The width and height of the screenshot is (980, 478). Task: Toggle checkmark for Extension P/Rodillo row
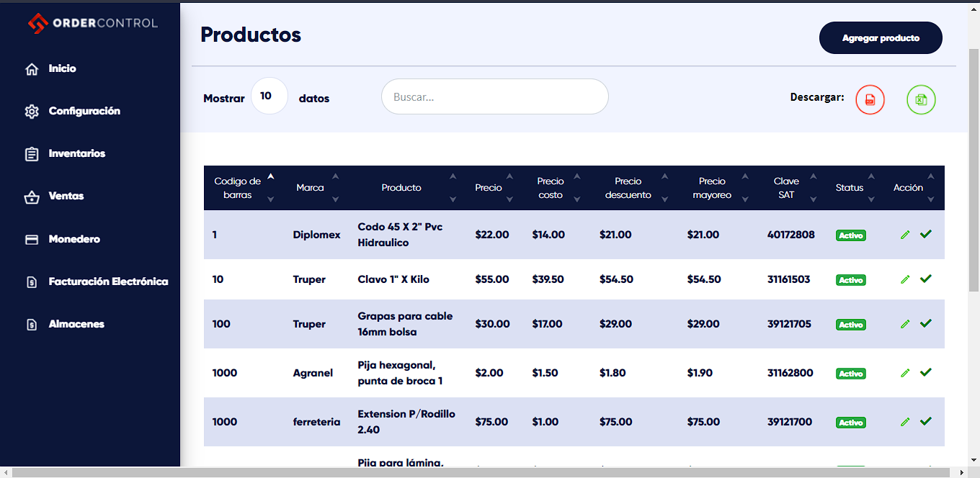(x=926, y=421)
